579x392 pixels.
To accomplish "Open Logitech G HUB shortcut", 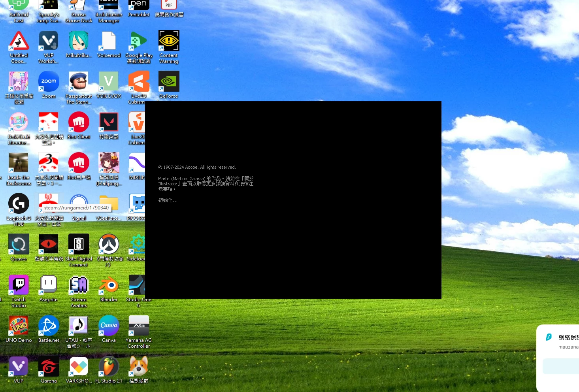I will point(19,210).
